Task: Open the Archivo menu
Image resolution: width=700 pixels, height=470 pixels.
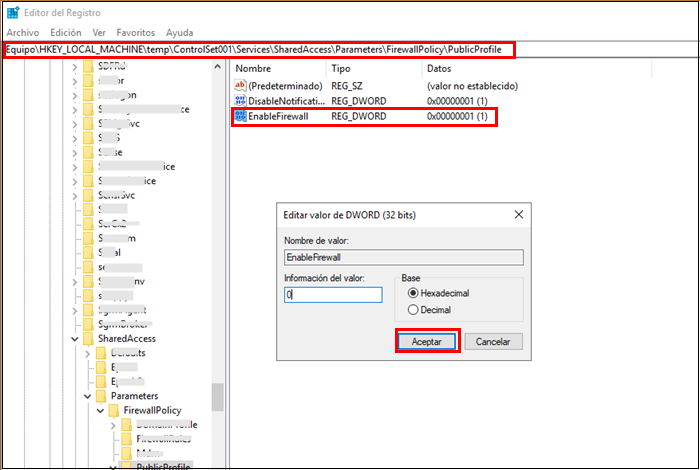Action: click(x=23, y=33)
